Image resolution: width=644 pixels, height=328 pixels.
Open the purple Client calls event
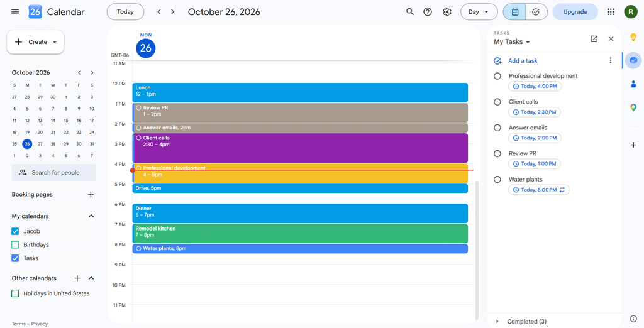300,148
